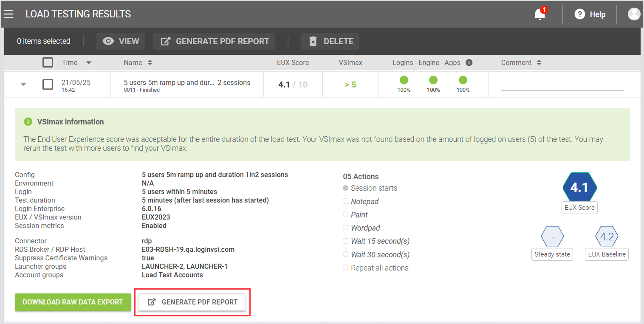Click the highlighted Generate PDF Report button
The width and height of the screenshot is (644, 324).
coord(192,302)
